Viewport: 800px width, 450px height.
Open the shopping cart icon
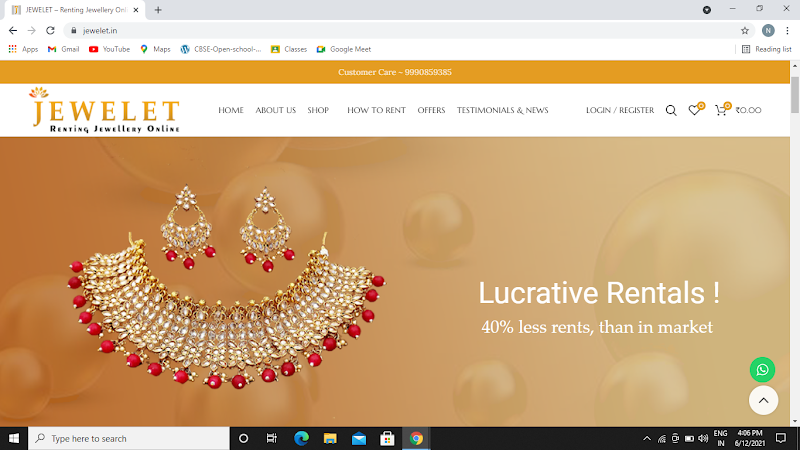click(x=720, y=110)
